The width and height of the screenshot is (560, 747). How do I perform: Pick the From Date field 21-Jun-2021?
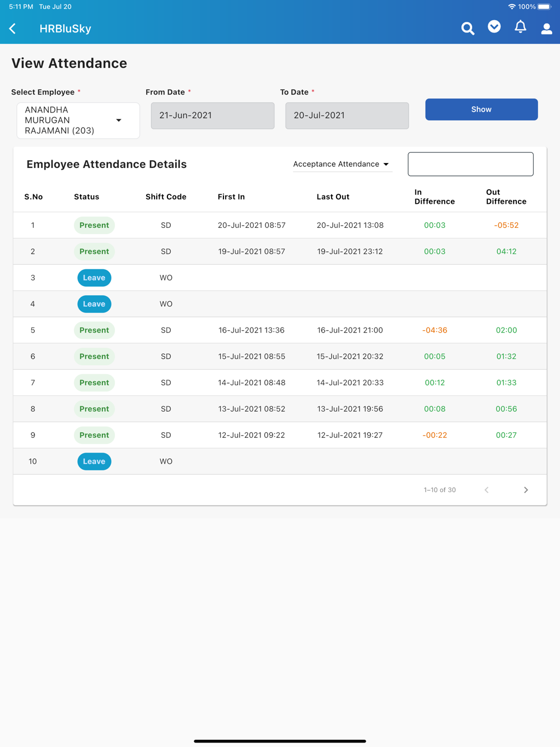coord(213,115)
